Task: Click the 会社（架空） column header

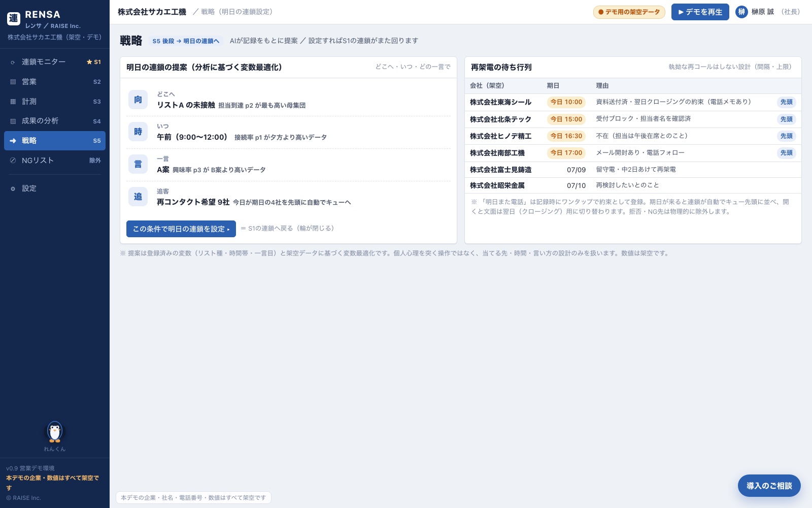Action: coord(487,86)
